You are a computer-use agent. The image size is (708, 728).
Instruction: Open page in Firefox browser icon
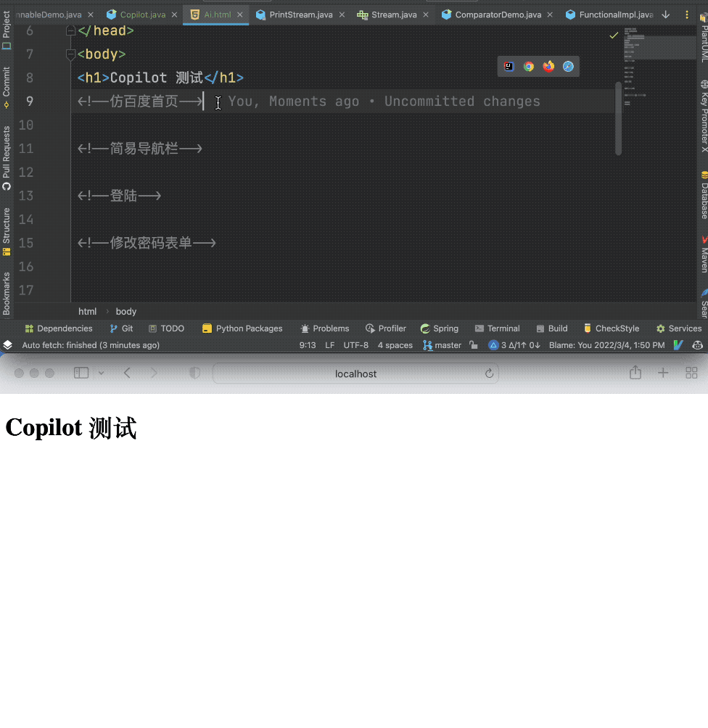pyautogui.click(x=548, y=67)
